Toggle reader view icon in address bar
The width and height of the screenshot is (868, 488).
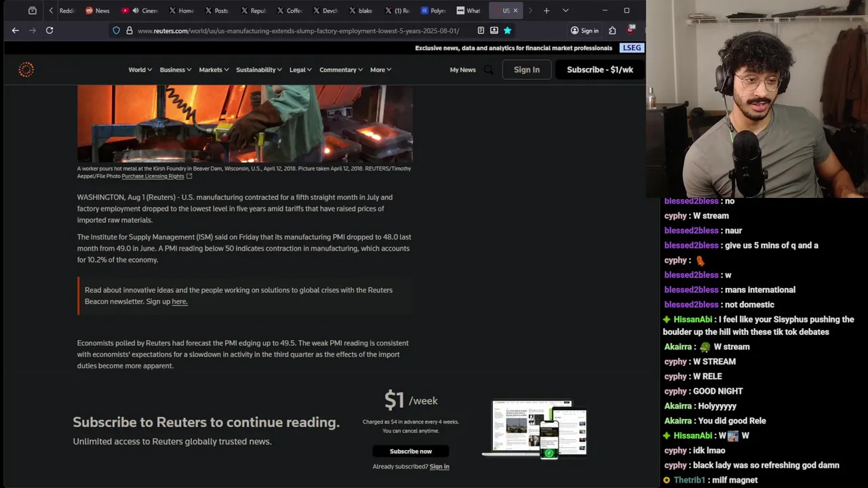tap(481, 30)
